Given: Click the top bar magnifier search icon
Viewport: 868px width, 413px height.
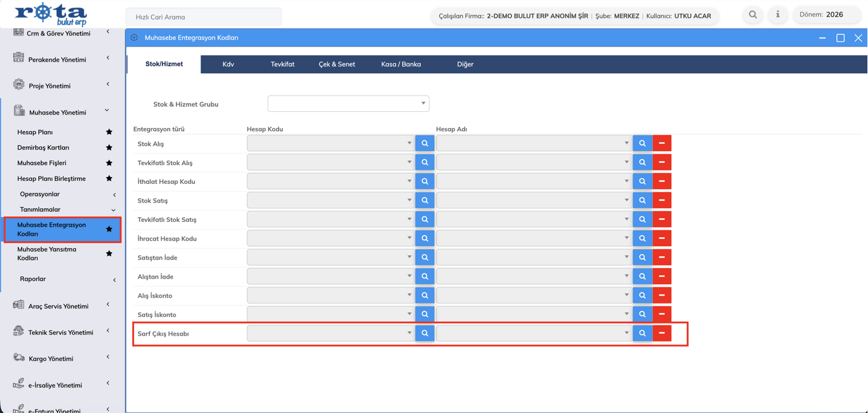Looking at the screenshot, I should 753,15.
